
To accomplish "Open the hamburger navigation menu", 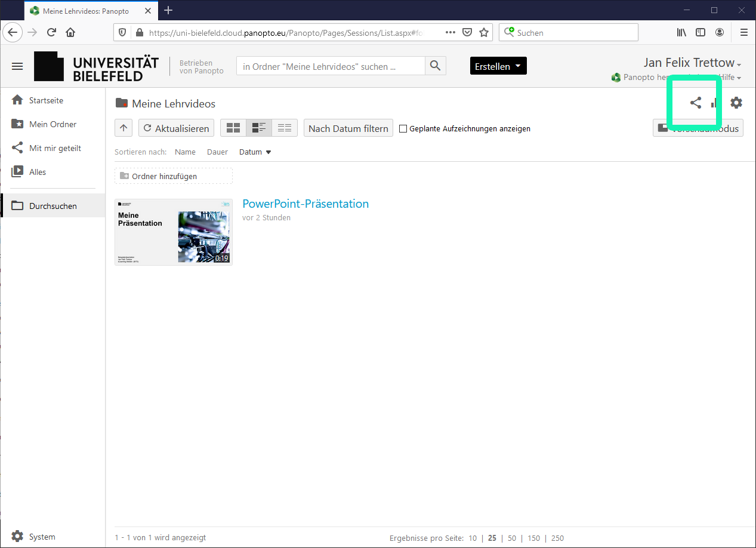I will (17, 66).
